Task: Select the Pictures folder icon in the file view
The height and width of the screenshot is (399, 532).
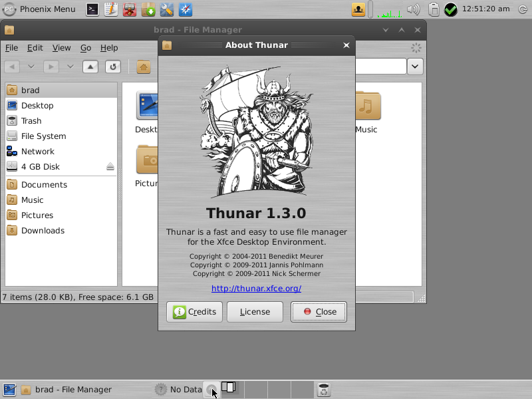Action: pos(147,160)
